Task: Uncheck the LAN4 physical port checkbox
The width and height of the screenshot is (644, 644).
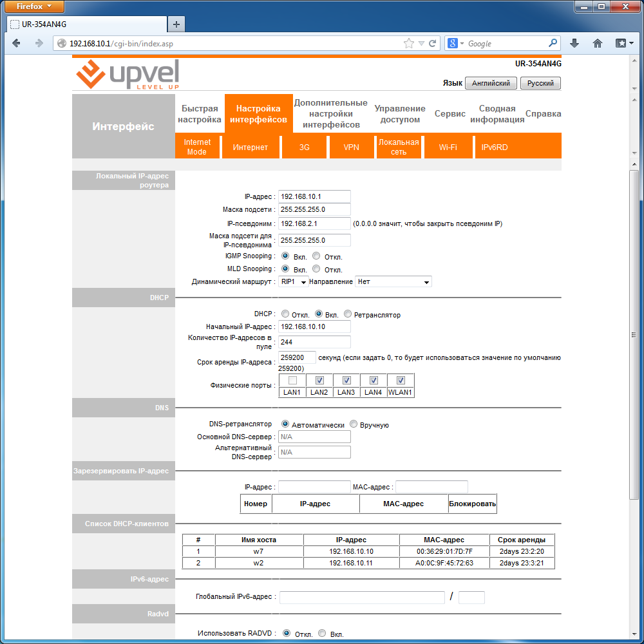Action: 374,381
